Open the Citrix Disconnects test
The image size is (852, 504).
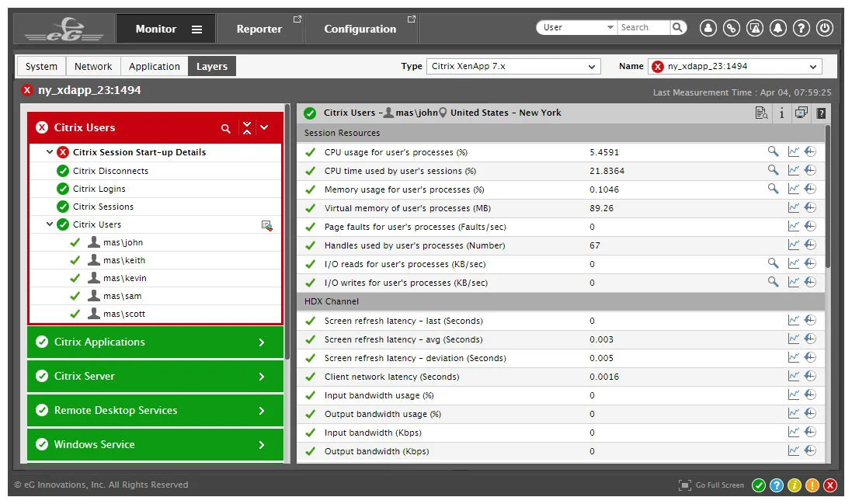pos(110,171)
